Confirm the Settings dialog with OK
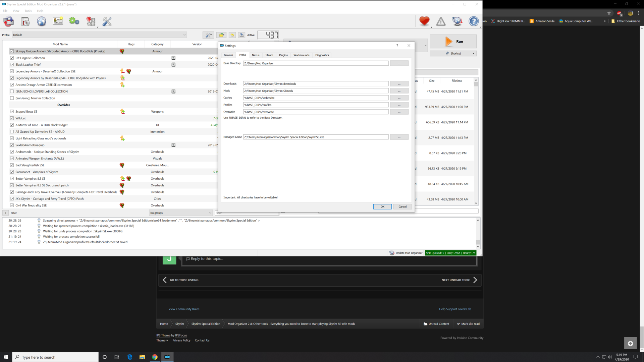The width and height of the screenshot is (644, 362). [382, 207]
